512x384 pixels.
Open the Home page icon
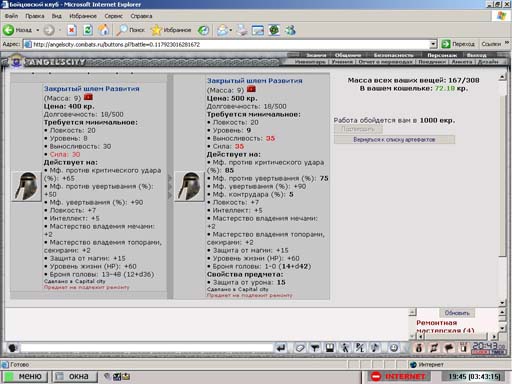pos(104,30)
